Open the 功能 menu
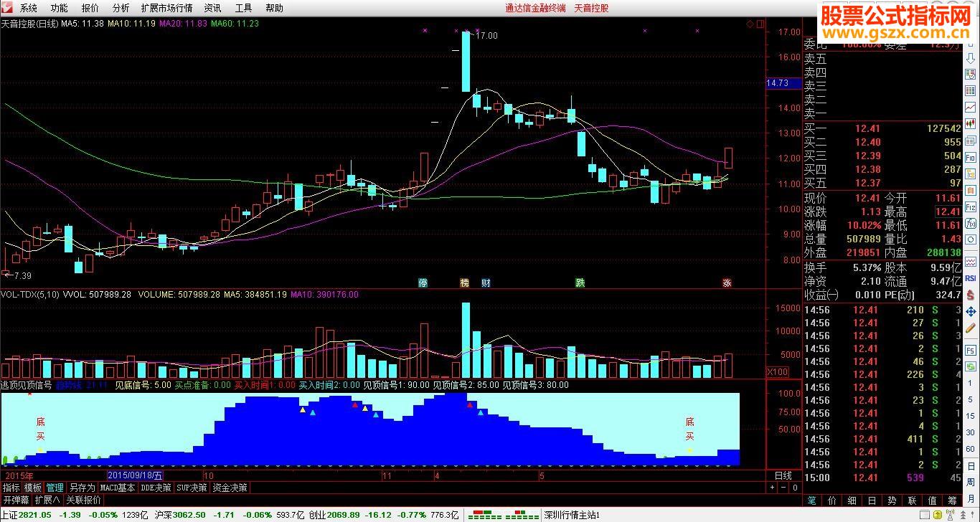 click(x=60, y=8)
